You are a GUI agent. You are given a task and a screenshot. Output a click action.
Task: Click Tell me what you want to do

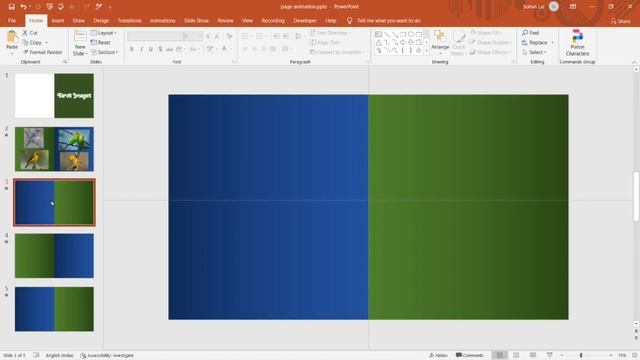pyautogui.click(x=389, y=20)
